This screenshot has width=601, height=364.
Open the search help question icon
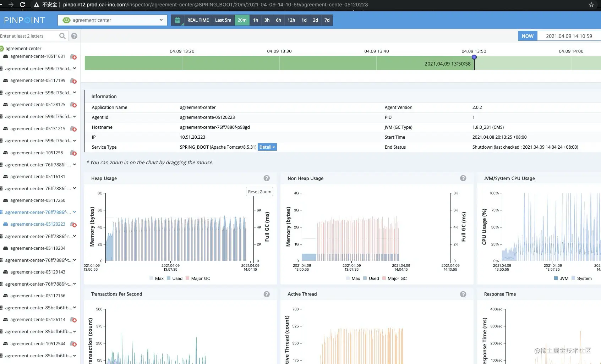pyautogui.click(x=74, y=36)
